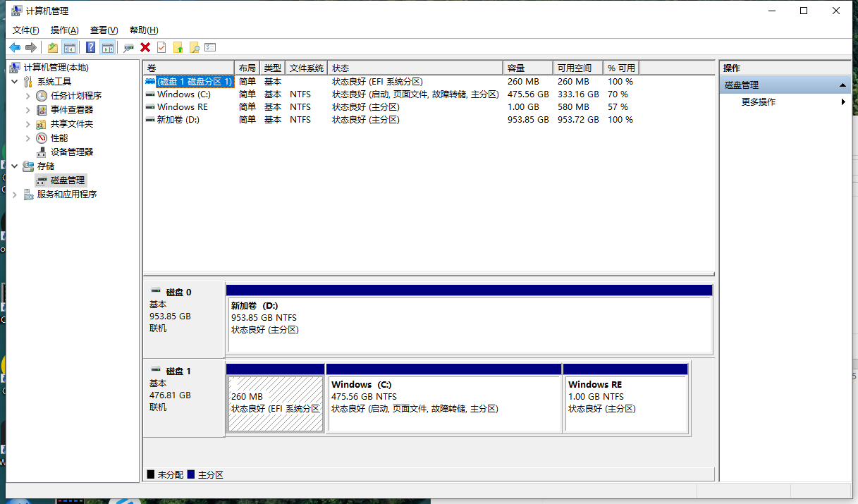Open the 查看(V) menu
Image resolution: width=858 pixels, height=504 pixels.
pyautogui.click(x=104, y=30)
